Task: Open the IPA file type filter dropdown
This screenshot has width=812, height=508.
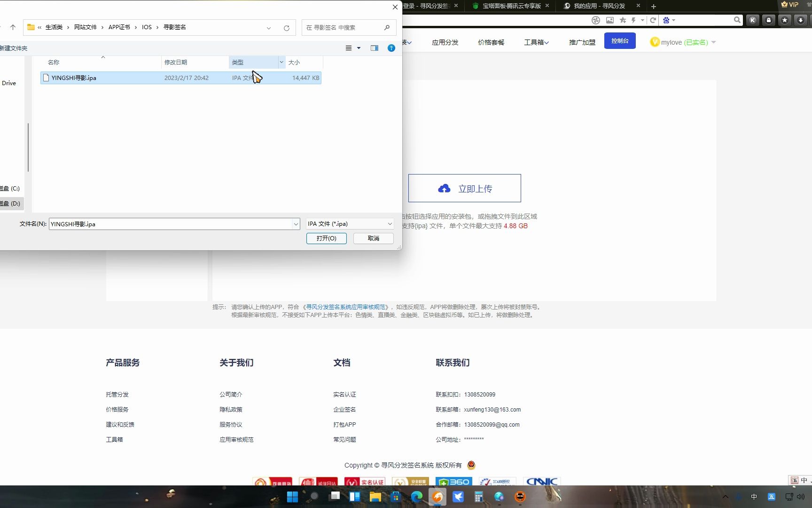Action: pyautogui.click(x=350, y=224)
